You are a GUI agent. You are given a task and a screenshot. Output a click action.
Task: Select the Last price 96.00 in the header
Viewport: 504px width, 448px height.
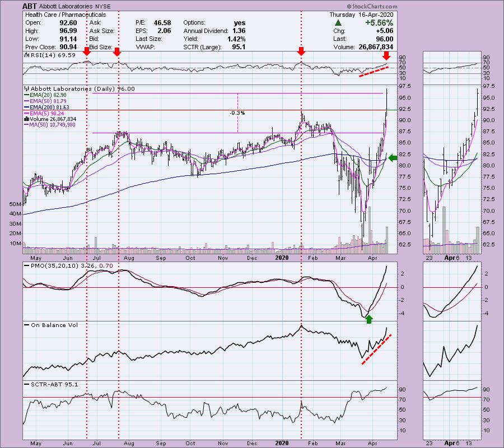click(x=385, y=39)
